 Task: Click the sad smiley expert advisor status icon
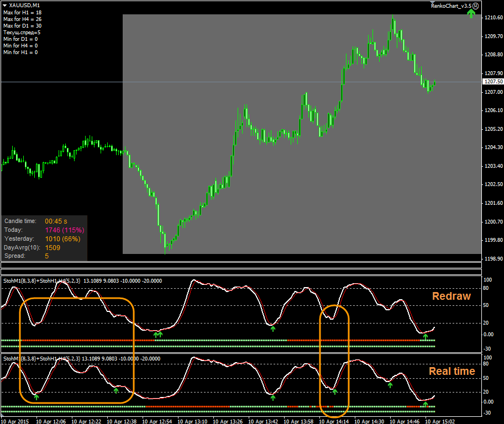(x=476, y=6)
